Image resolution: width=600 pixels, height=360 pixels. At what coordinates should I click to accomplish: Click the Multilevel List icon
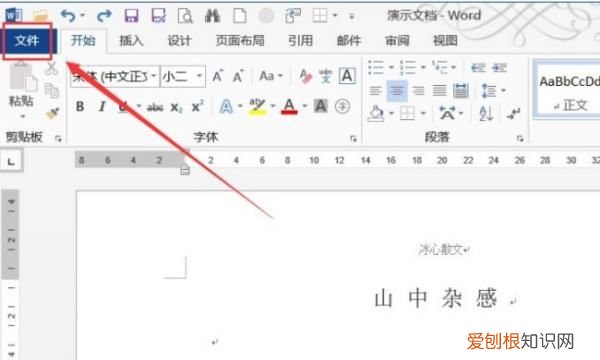tap(440, 67)
